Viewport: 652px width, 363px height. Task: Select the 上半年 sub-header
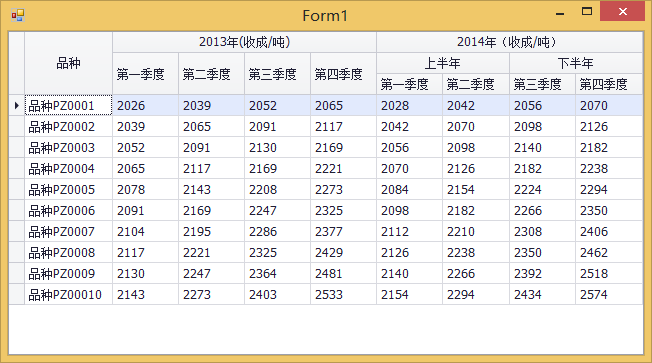tap(443, 63)
